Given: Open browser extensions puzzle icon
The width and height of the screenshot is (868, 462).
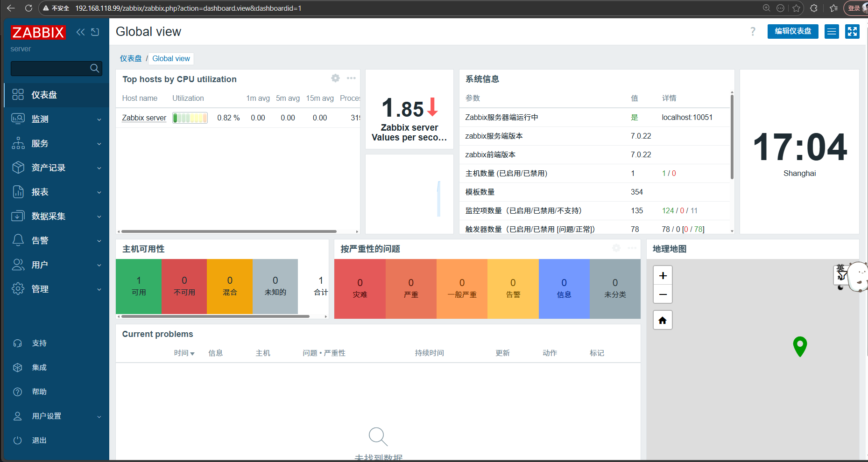Looking at the screenshot, I should 814,8.
